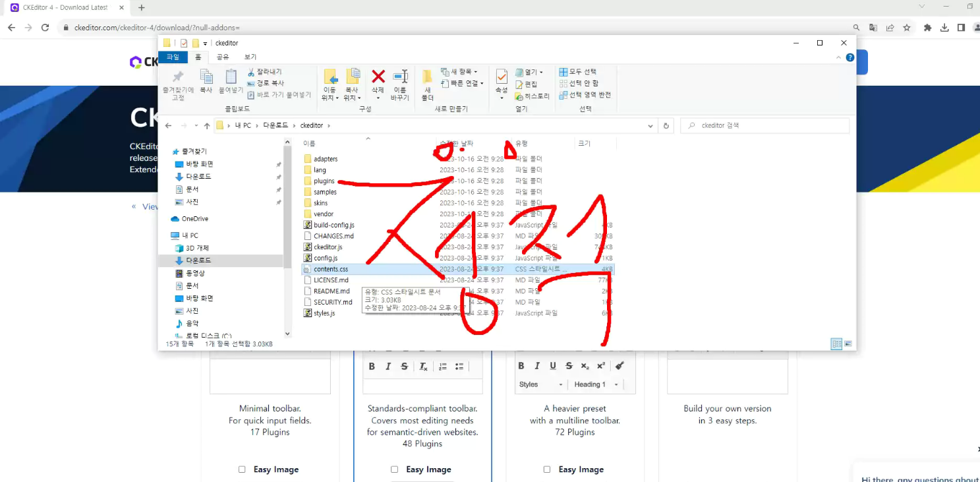Click the Downloads (다운로드) breadcrumb in address bar
The width and height of the screenshot is (980, 482).
pyautogui.click(x=275, y=125)
